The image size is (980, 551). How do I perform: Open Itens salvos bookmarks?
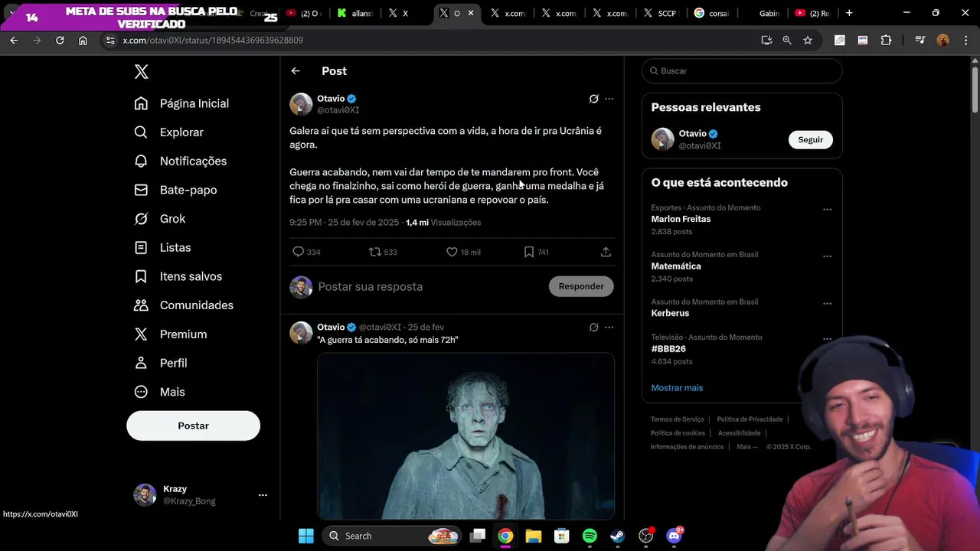178,276
